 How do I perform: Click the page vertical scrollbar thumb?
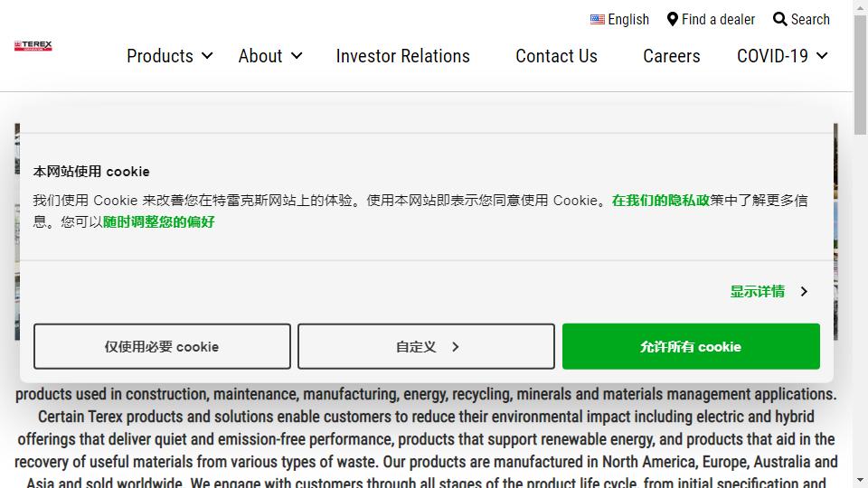860,72
